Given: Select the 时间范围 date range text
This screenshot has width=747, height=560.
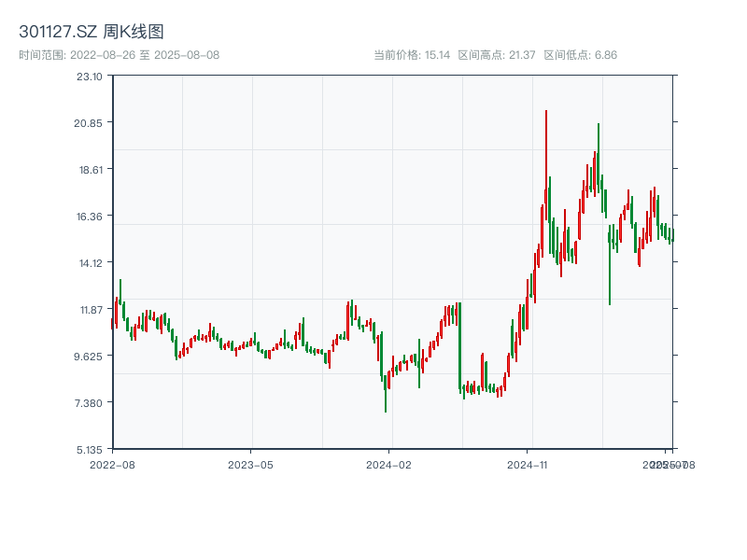Looking at the screenshot, I should (x=120, y=55).
